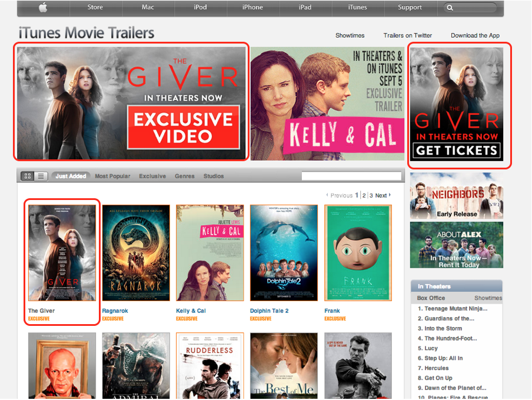Click the Kelly & Cal exclusive trailer banner
532x400 pixels.
(327, 104)
